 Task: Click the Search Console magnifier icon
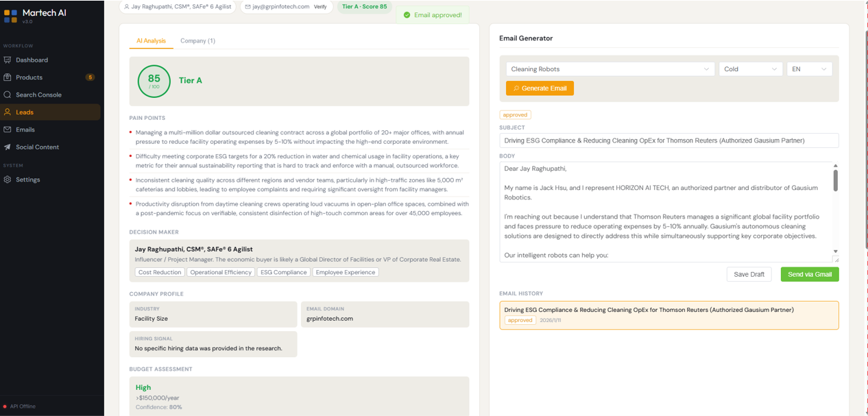[8, 95]
